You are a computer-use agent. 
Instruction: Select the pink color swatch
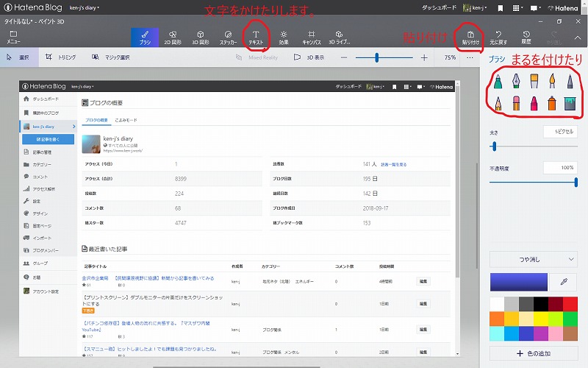click(556, 333)
